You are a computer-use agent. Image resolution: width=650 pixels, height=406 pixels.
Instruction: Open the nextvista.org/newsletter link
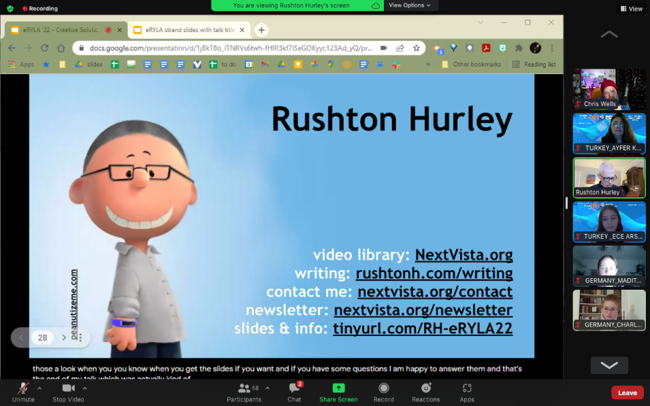(x=423, y=310)
